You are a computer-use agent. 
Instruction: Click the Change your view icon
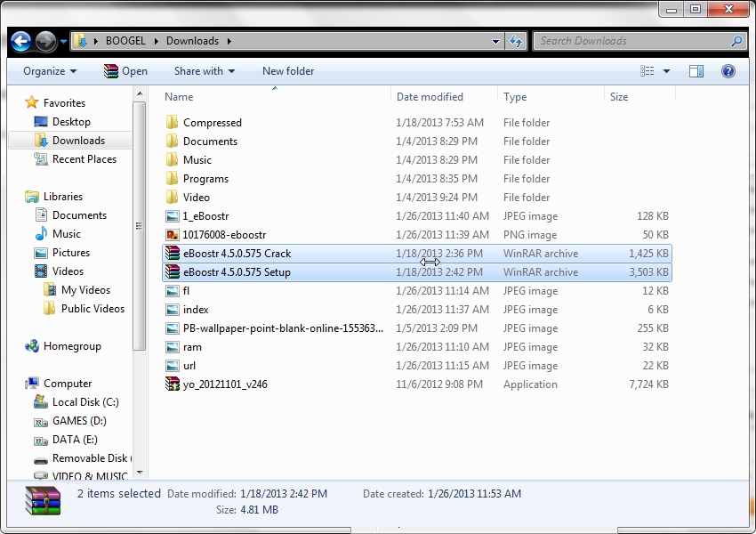647,71
